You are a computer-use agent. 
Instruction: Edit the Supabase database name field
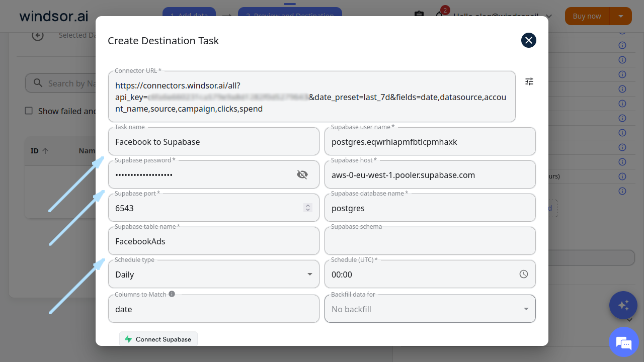coord(430,208)
